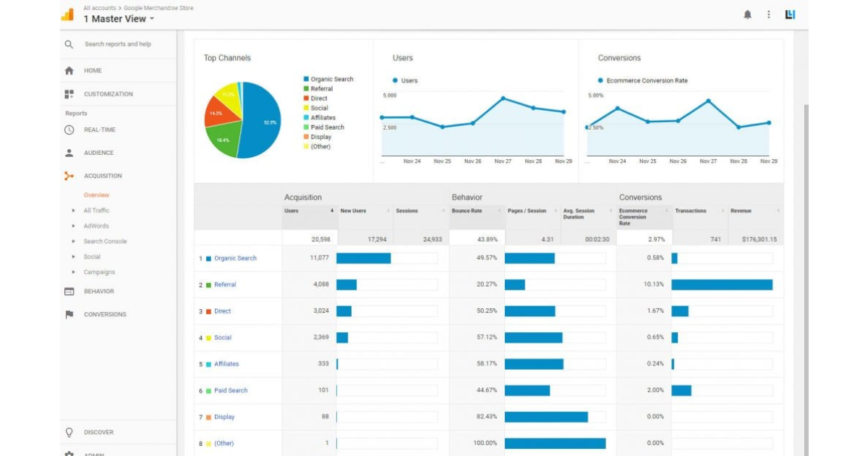Click the Real-Time clock icon
This screenshot has height=456, width=868.
(x=69, y=130)
